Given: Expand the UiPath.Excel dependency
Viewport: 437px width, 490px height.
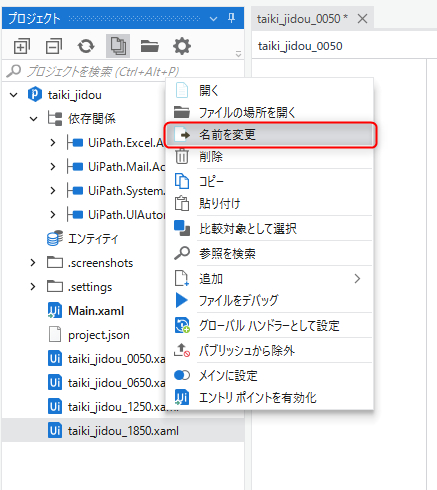Looking at the screenshot, I should click(53, 143).
